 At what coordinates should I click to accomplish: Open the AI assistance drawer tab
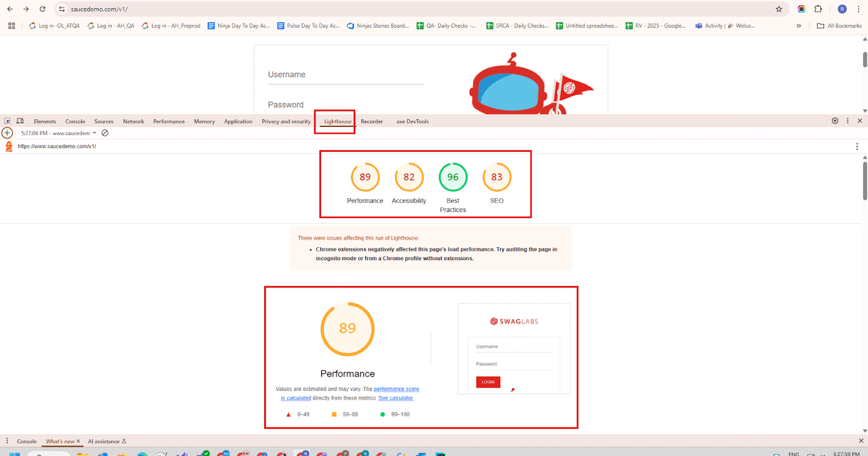(x=107, y=442)
